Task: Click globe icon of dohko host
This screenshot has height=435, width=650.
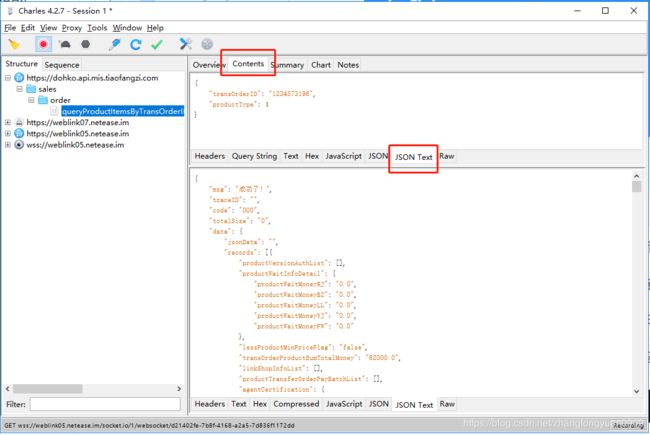Action: coord(19,78)
